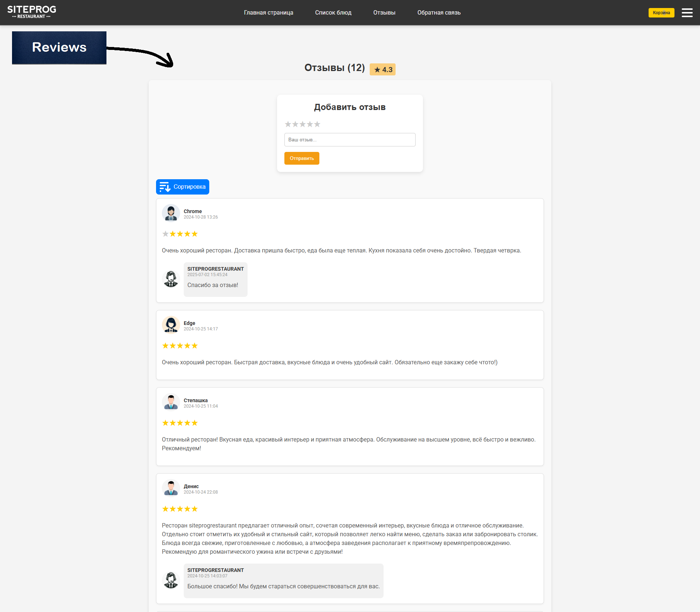Open the hamburger menu icon
This screenshot has width=700, height=612.
(687, 13)
